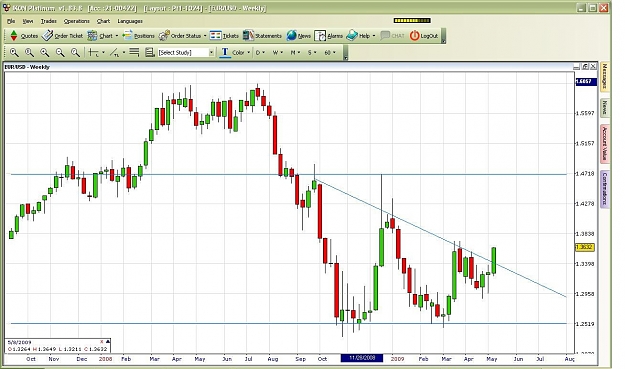Viewport: 625px width, 369px height.
Task: Click the '1.2519' price axis label
Action: [x=585, y=324]
